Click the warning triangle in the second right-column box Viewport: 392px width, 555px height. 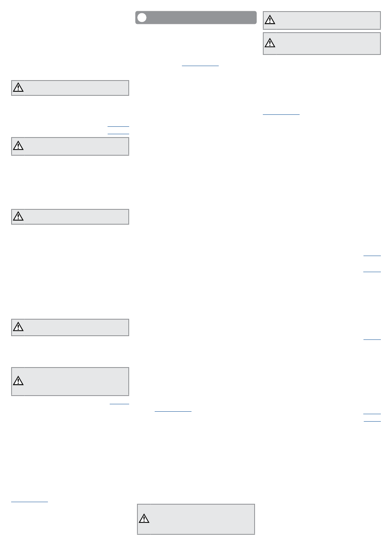tap(270, 43)
